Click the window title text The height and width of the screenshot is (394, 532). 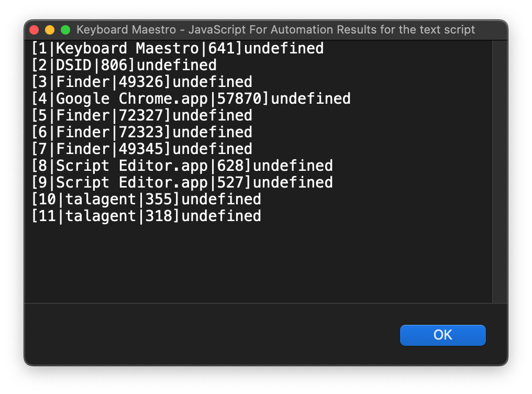(x=276, y=30)
